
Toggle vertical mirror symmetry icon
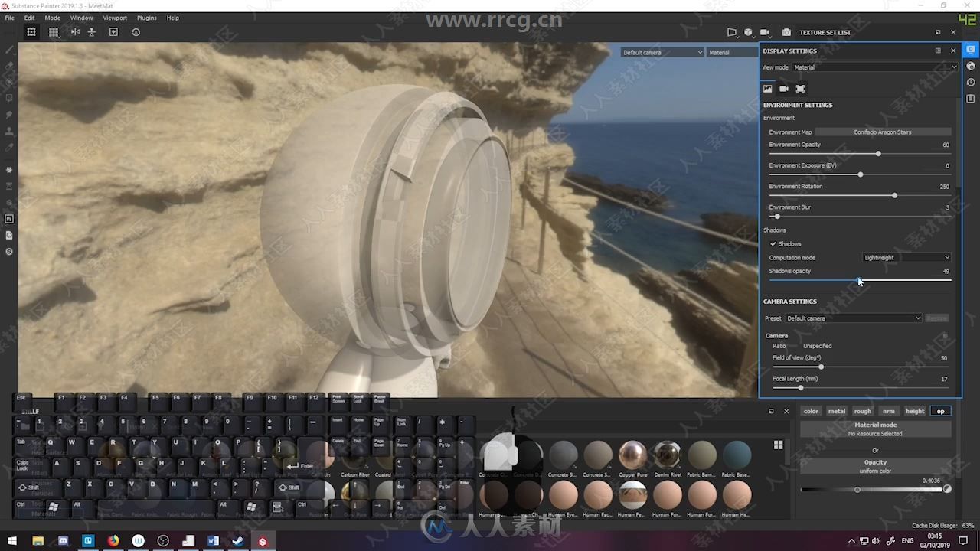92,32
